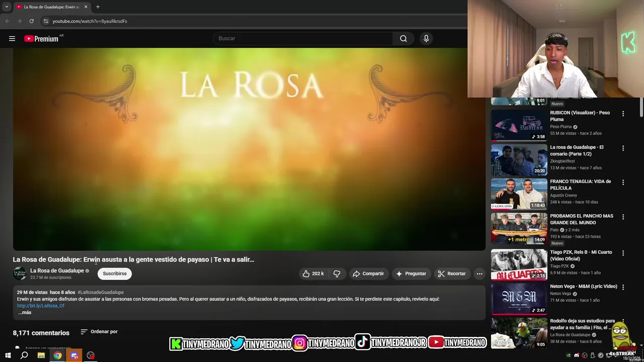644x362 pixels.
Task: Open the RUBICON Peso Pluma thumbnail
Action: [519, 126]
